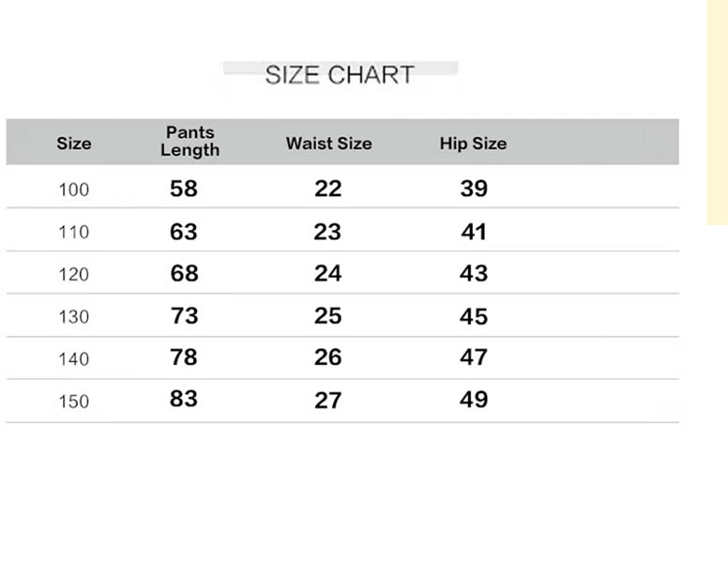Click waist size value 24

[x=328, y=274]
